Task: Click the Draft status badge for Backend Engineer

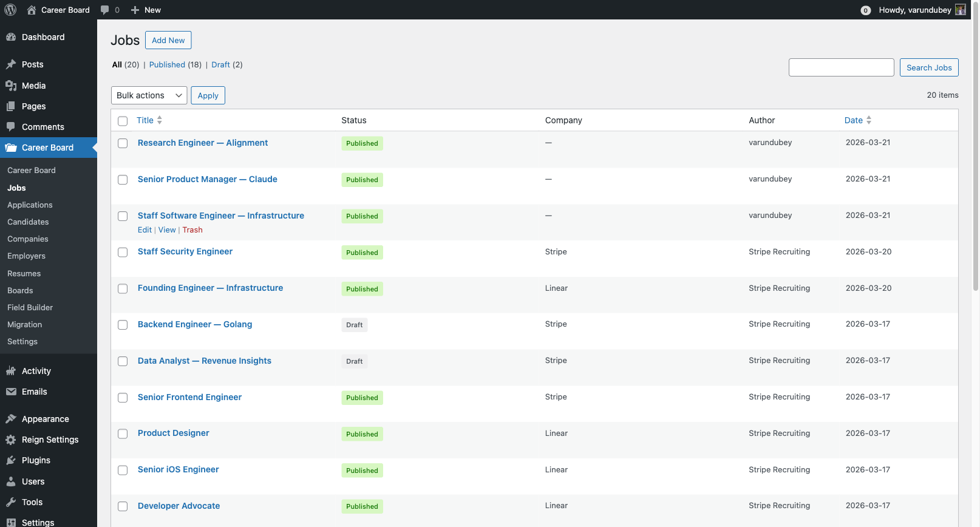Action: pyautogui.click(x=355, y=325)
